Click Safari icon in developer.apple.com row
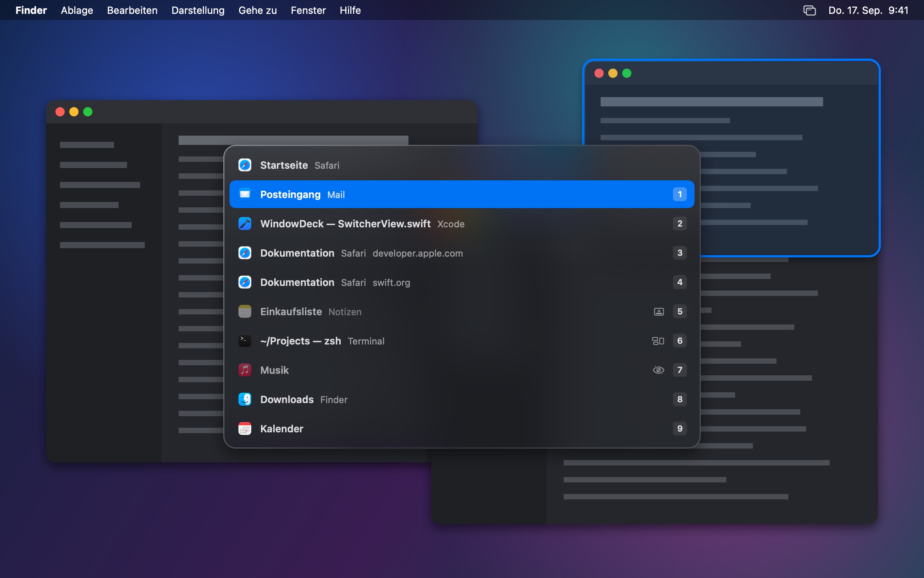The image size is (924, 578). (x=245, y=253)
